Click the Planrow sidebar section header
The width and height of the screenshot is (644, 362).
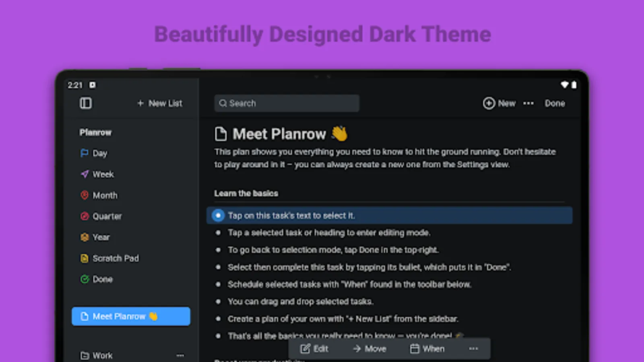95,132
